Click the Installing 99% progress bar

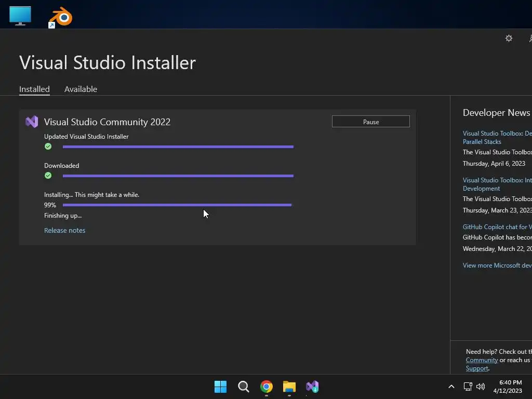tap(177, 205)
